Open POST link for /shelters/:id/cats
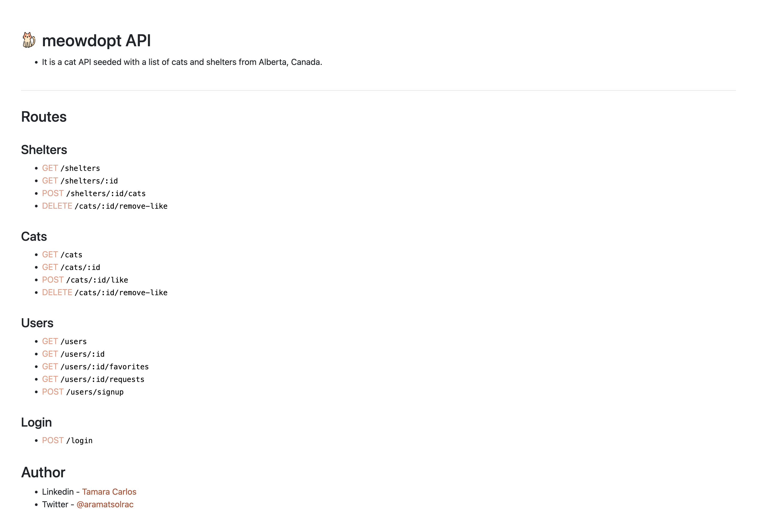The width and height of the screenshot is (757, 532). click(x=53, y=193)
